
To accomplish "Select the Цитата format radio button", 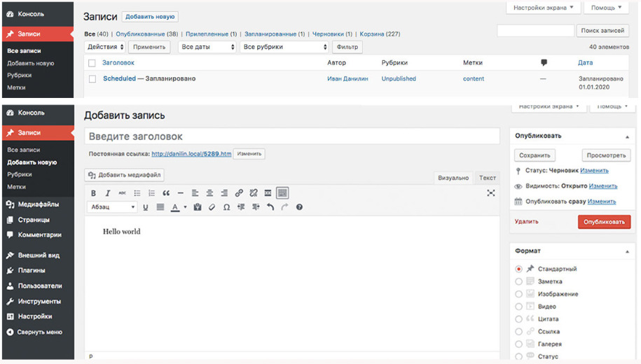I will [519, 319].
